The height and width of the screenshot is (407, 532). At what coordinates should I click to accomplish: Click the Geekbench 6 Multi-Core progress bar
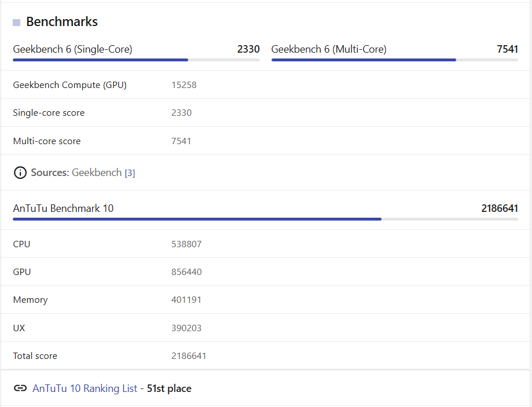pyautogui.click(x=395, y=60)
